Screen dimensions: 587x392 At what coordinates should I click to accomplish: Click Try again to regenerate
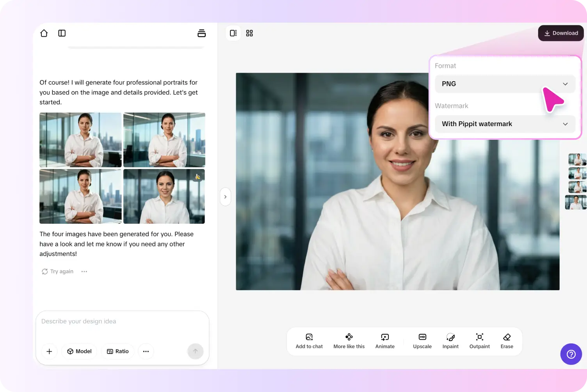point(58,271)
